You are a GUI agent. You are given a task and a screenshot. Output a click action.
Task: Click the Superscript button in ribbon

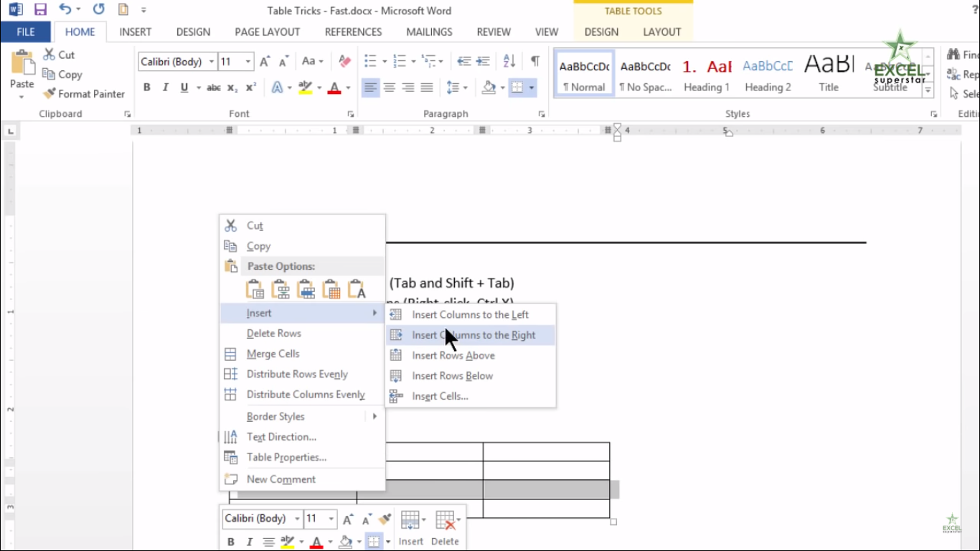click(250, 88)
